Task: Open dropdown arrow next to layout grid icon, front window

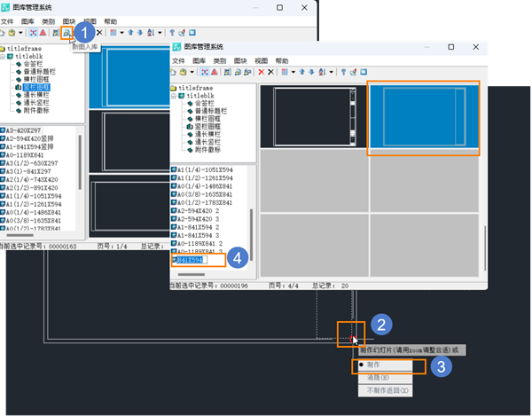Action: [x=293, y=72]
